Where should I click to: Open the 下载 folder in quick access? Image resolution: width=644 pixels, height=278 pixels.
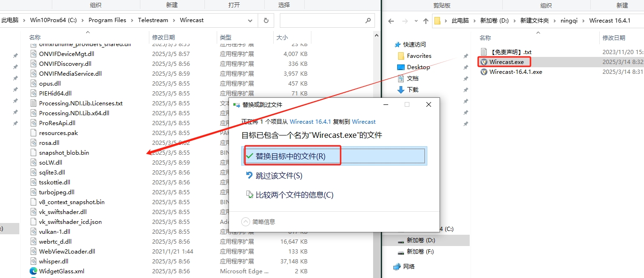413,89
